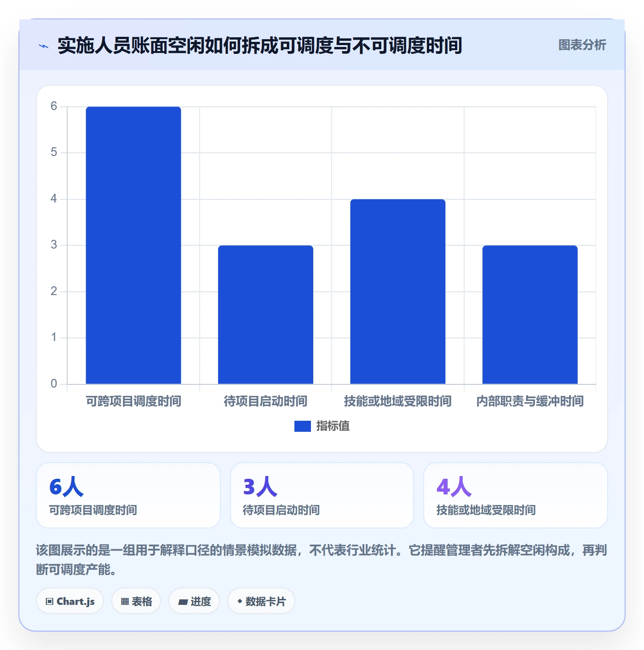Screen dimensions: 644x650
Task: Click the main title 实施人员账面空闲如何拆成可调度与不可调度时间
Action: [x=260, y=46]
